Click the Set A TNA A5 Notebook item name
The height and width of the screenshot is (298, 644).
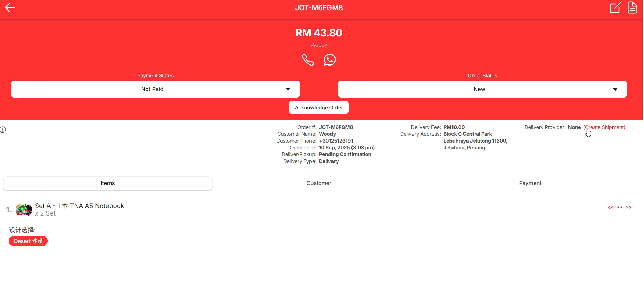(79, 206)
